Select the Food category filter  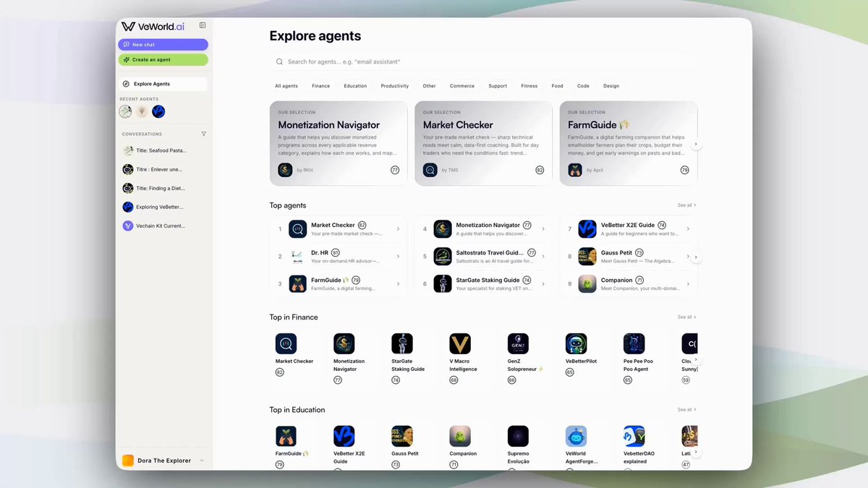pyautogui.click(x=557, y=86)
